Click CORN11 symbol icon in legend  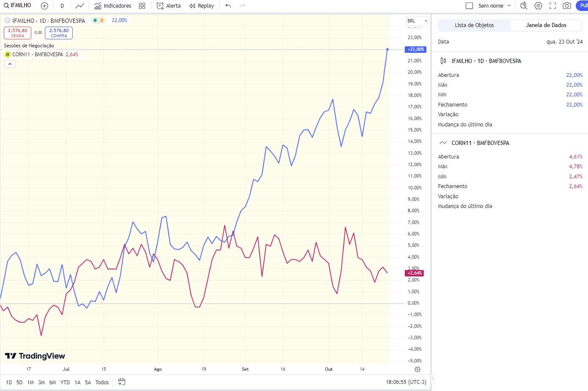(x=7, y=55)
